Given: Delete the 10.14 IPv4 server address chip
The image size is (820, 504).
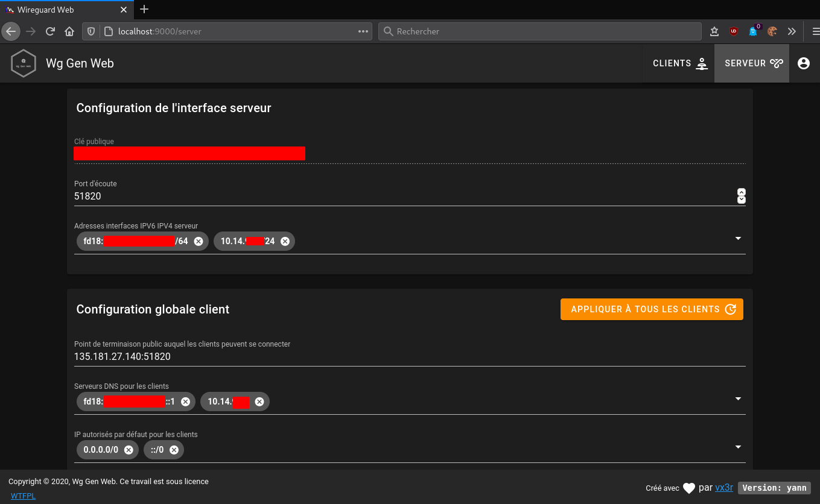Looking at the screenshot, I should [285, 241].
